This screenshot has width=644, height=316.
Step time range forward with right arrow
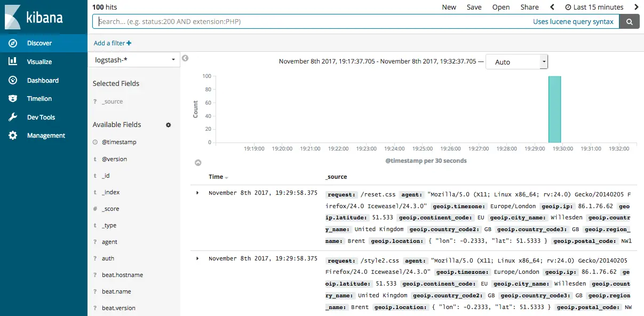point(636,7)
